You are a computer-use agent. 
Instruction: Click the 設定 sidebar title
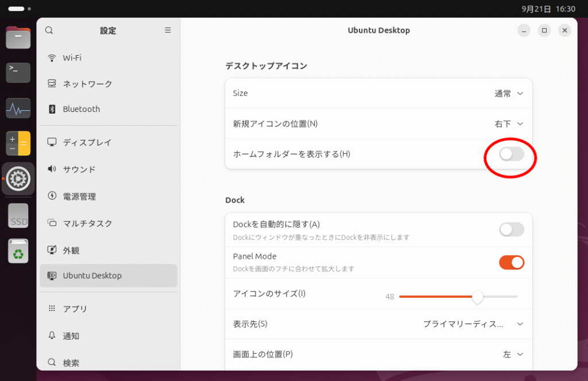click(108, 31)
